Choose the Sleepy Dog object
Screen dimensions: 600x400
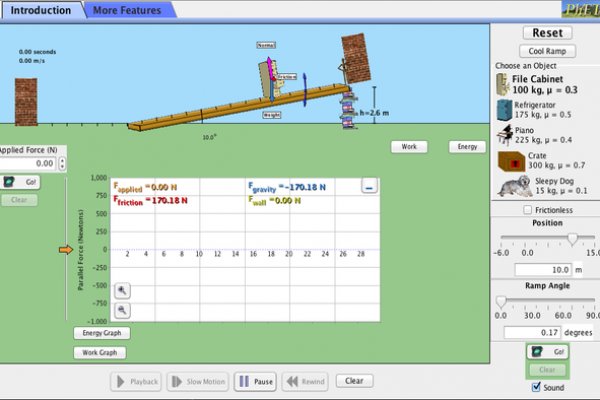[x=512, y=187]
